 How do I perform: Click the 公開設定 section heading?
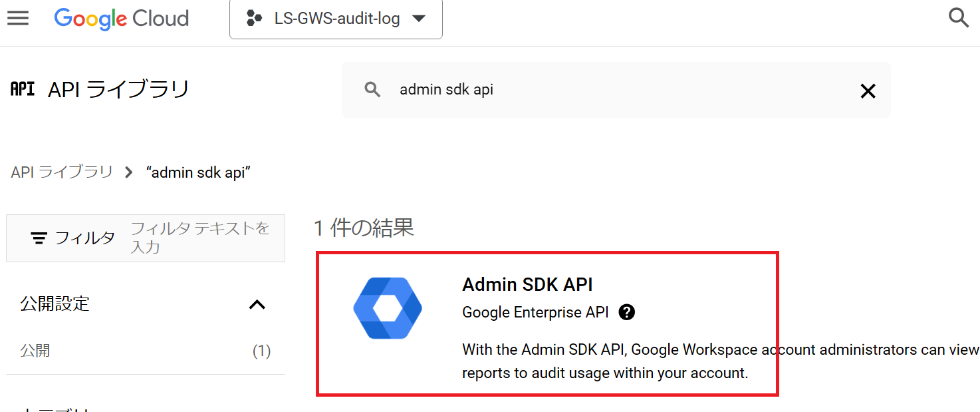point(55,304)
